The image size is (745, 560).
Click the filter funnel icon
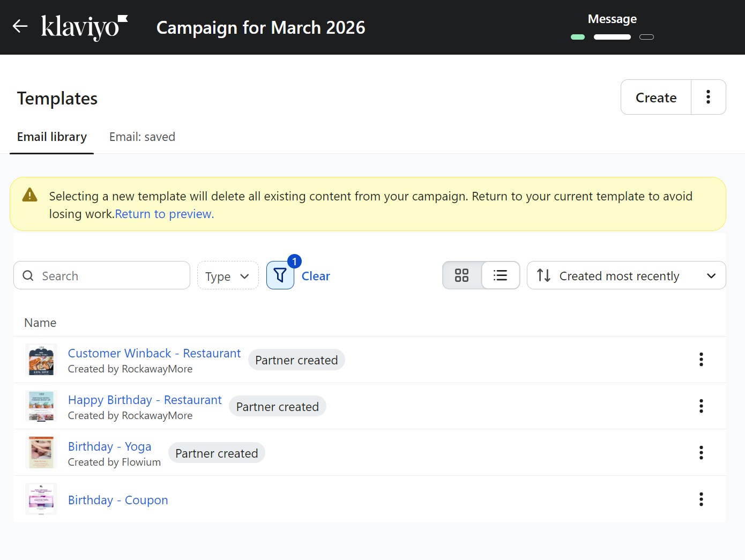click(x=280, y=275)
